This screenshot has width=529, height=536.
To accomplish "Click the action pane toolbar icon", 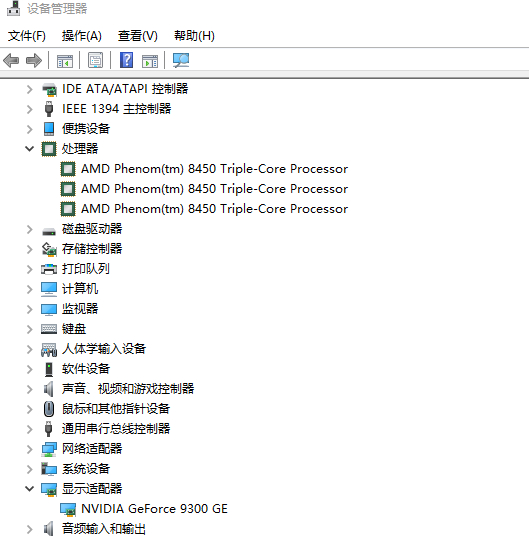I will [150, 61].
